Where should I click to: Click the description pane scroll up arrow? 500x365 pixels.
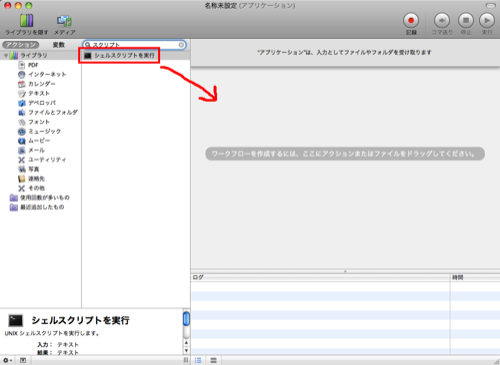point(186,343)
